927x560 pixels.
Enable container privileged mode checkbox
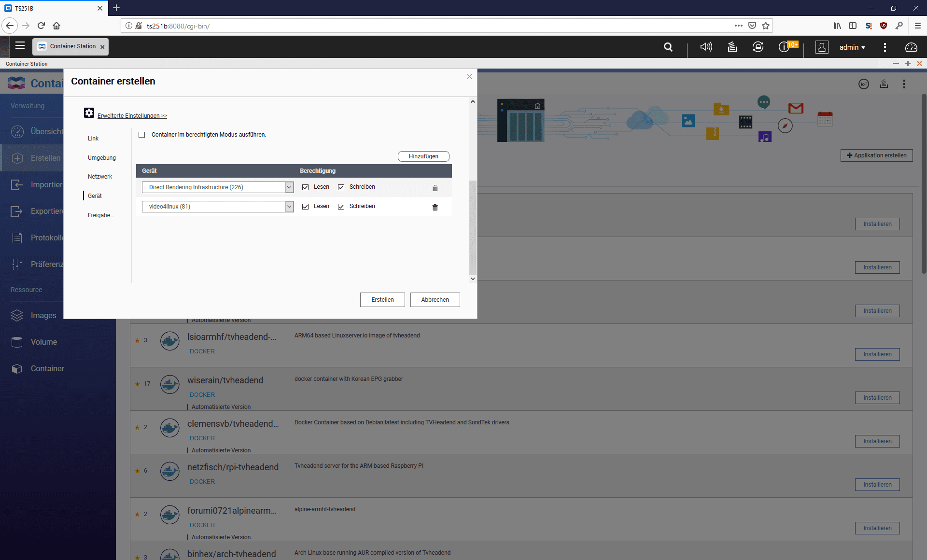coord(142,135)
